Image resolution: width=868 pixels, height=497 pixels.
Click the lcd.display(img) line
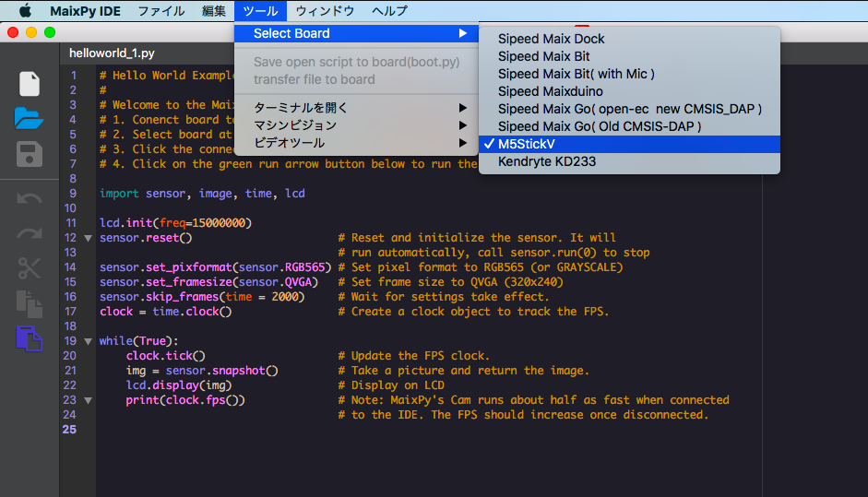click(179, 385)
